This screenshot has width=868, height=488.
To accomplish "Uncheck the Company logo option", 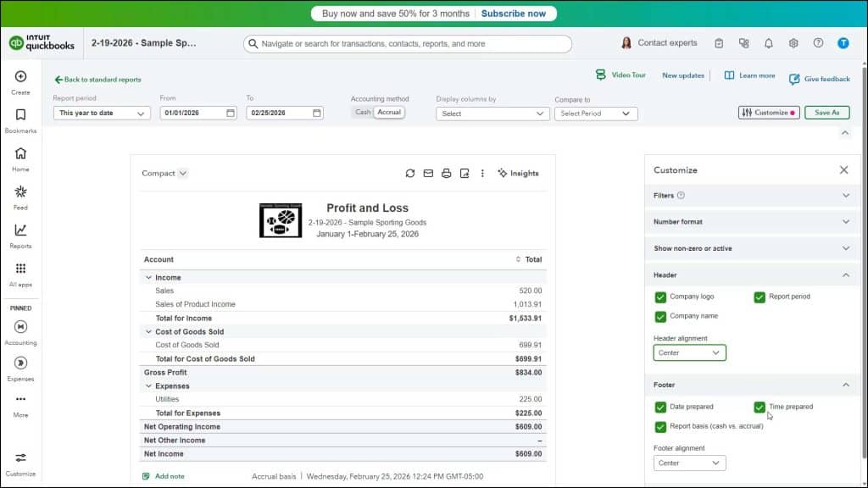I will pyautogui.click(x=660, y=297).
